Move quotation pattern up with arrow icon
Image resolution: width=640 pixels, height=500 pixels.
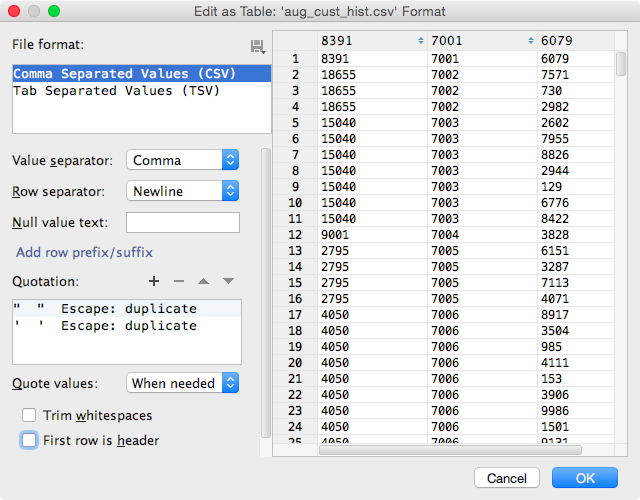click(203, 281)
